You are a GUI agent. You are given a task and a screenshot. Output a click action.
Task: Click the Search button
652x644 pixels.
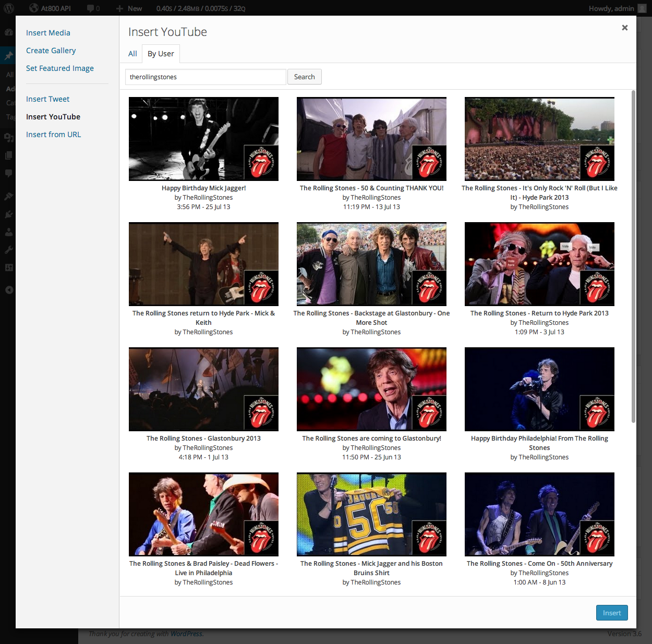(305, 77)
